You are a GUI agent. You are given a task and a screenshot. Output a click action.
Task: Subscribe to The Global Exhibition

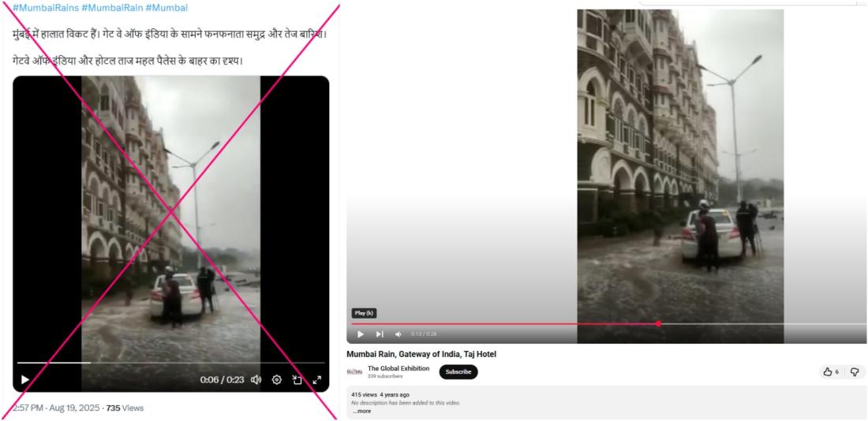tap(458, 372)
